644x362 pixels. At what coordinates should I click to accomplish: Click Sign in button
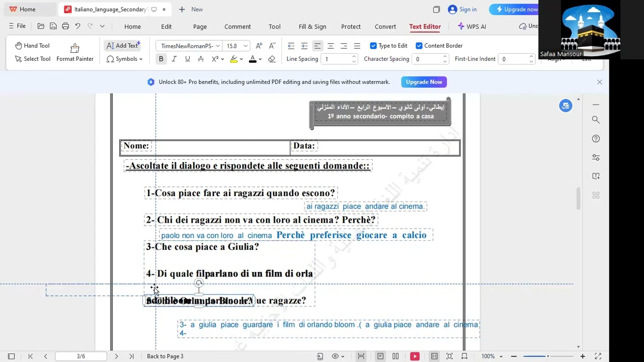[462, 9]
